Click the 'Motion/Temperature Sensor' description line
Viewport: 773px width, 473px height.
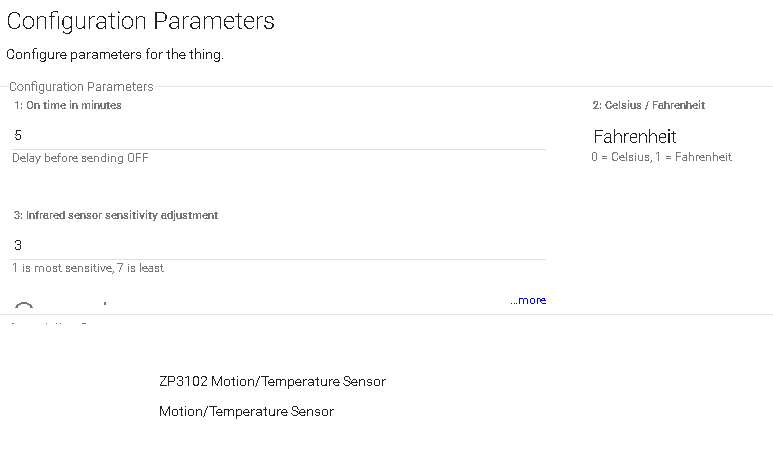[246, 411]
